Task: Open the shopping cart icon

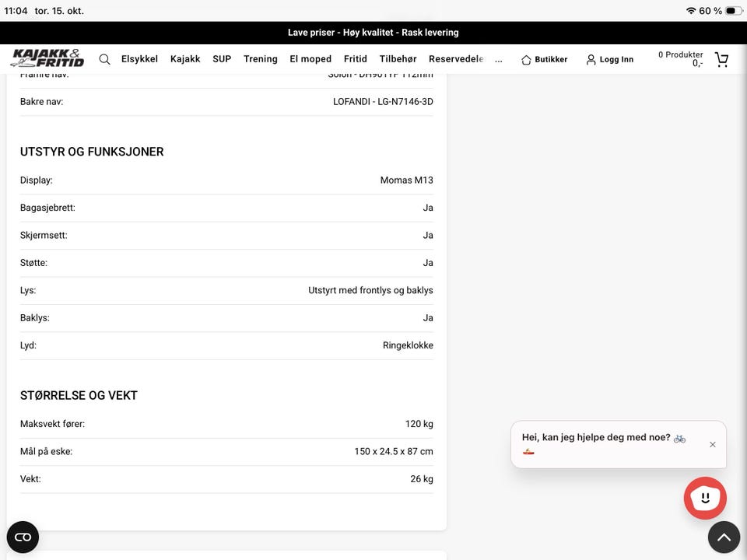Action: point(722,60)
